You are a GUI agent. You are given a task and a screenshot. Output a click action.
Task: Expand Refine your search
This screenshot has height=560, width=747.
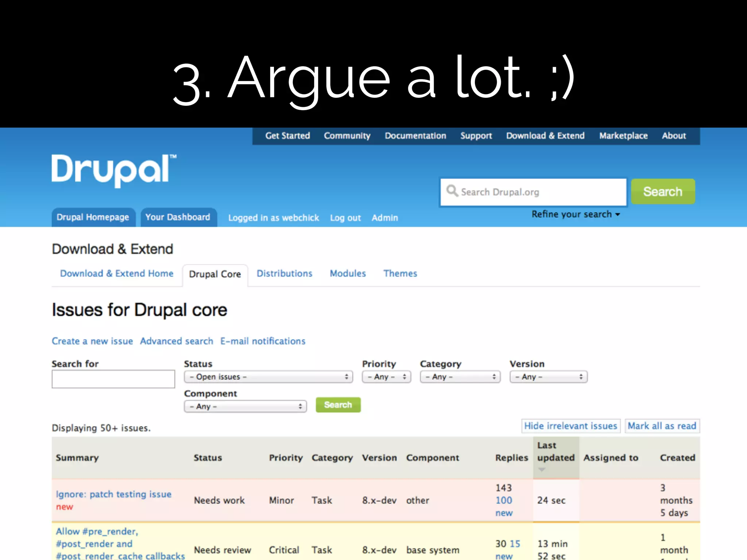pos(576,214)
